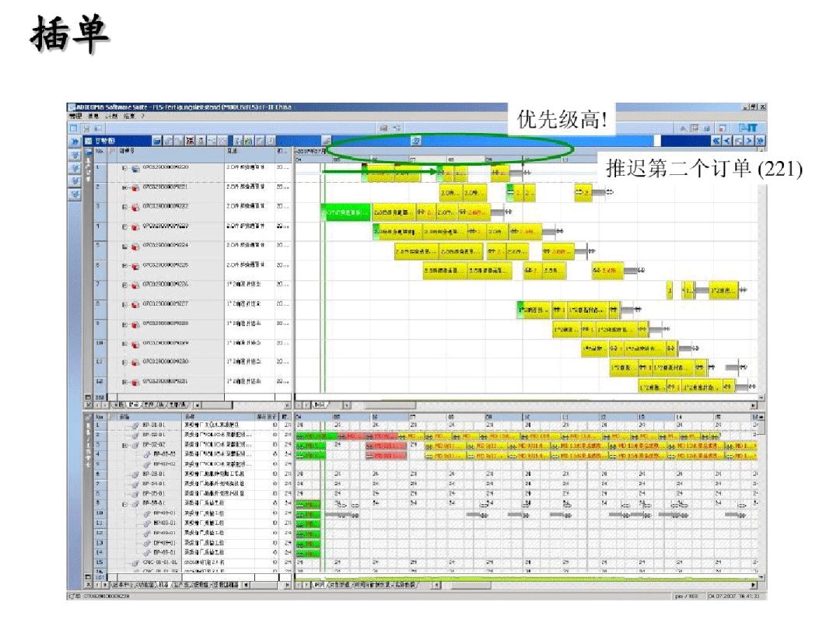
Task: Collapse the BP-09-01 parent resource group in row 9
Action: pos(124,504)
